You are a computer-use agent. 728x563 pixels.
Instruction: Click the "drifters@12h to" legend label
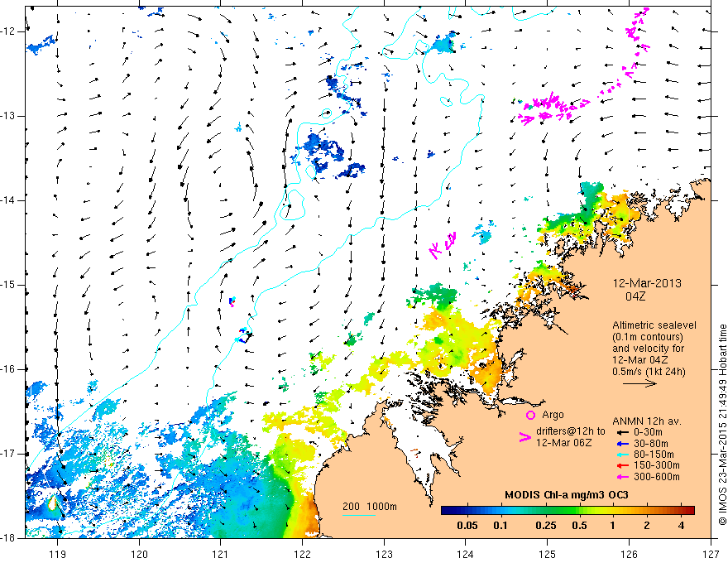[x=571, y=431]
